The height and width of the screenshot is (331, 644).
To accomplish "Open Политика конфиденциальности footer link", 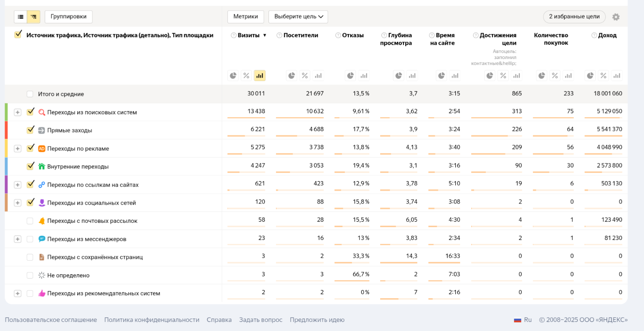I will (152, 320).
